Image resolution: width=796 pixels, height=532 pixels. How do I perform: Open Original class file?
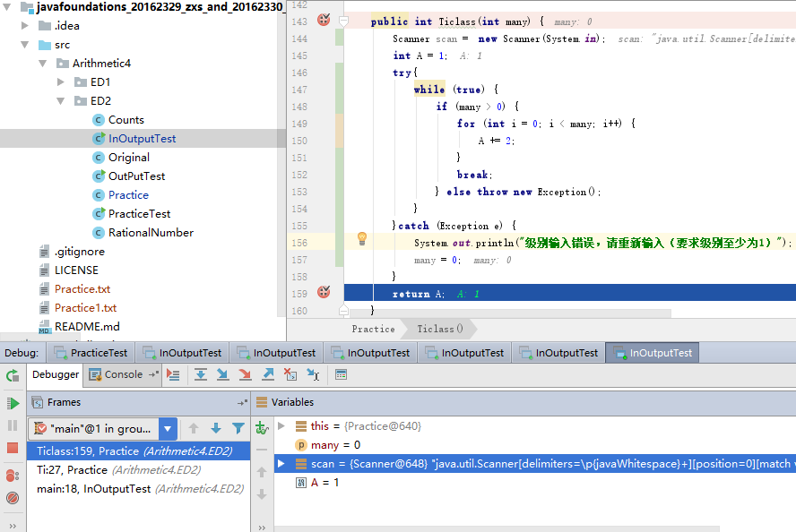[x=129, y=158]
